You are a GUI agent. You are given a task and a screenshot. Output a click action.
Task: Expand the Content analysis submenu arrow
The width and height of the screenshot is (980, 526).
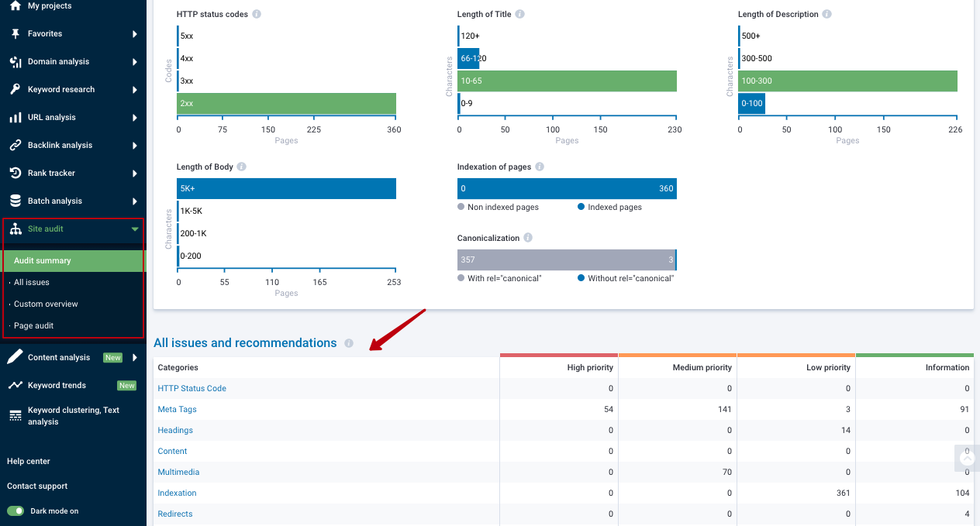coord(135,358)
